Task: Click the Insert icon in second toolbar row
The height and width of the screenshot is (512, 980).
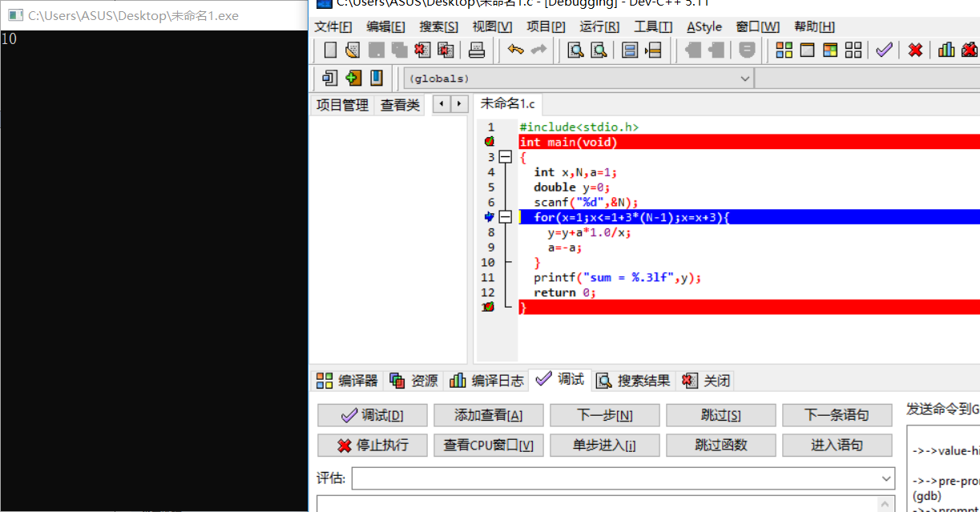Action: [329, 78]
